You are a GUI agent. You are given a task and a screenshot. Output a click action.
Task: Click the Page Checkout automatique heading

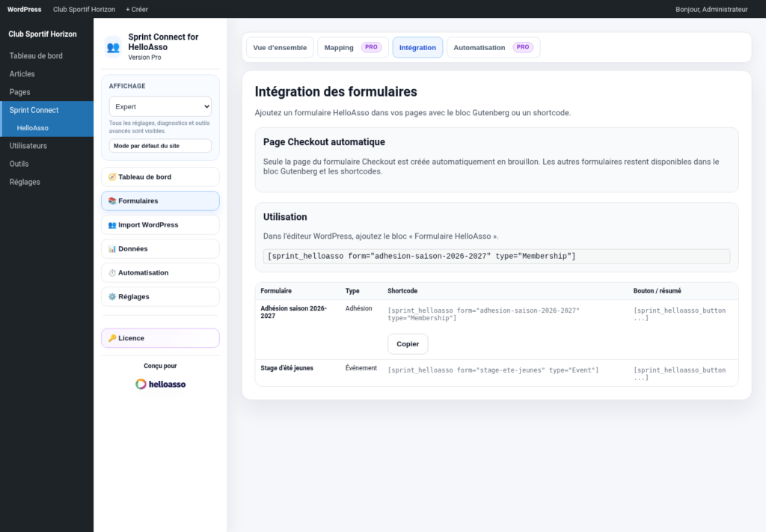point(324,141)
